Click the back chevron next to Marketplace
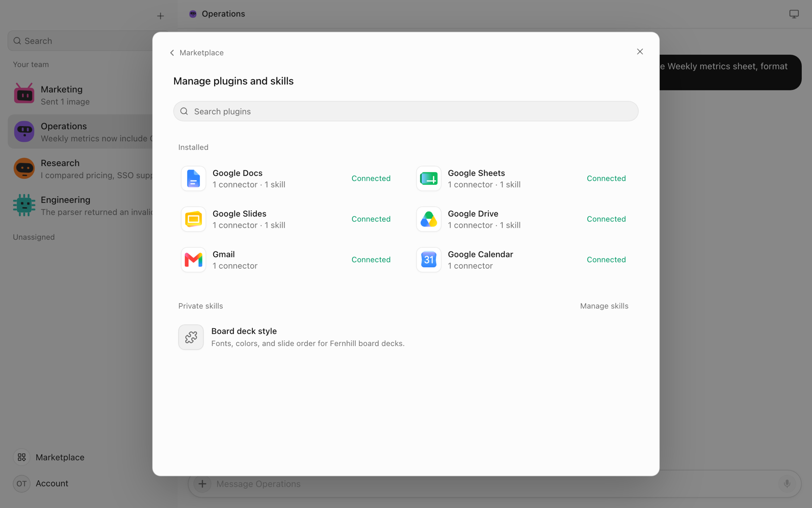The width and height of the screenshot is (812, 508). 172,53
